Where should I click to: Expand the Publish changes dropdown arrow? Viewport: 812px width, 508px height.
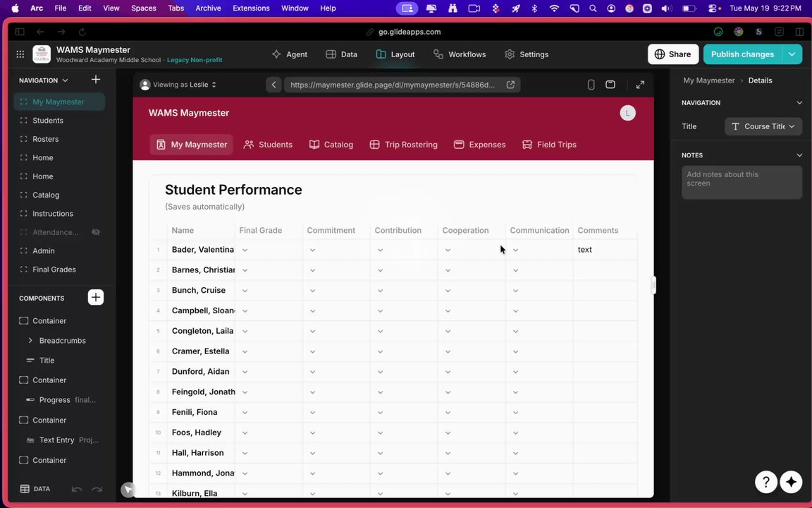(x=792, y=54)
